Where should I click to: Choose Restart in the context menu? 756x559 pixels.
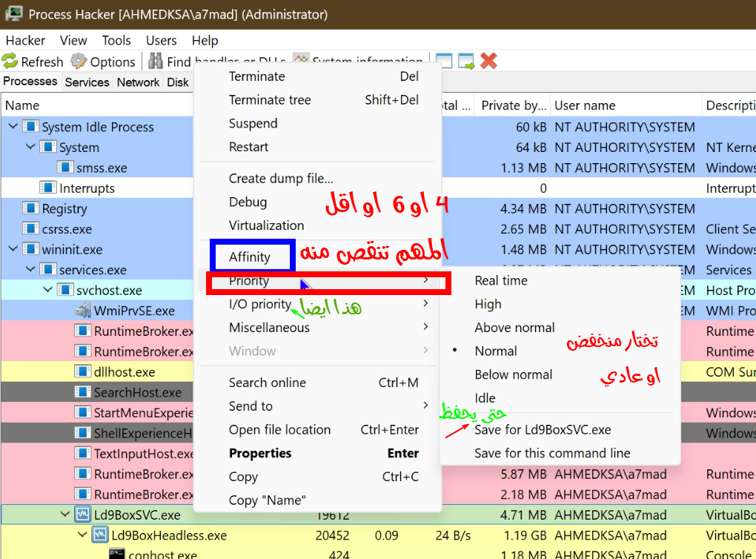pos(318,147)
